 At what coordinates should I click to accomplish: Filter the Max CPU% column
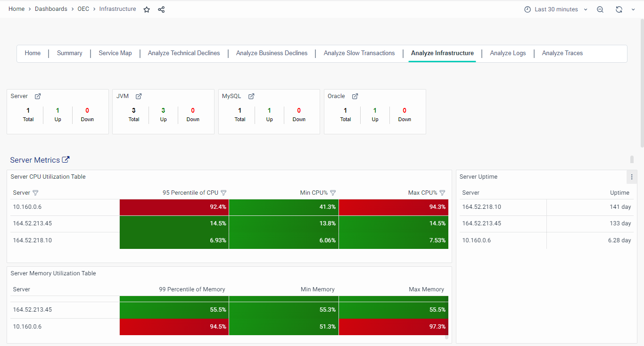coord(442,193)
